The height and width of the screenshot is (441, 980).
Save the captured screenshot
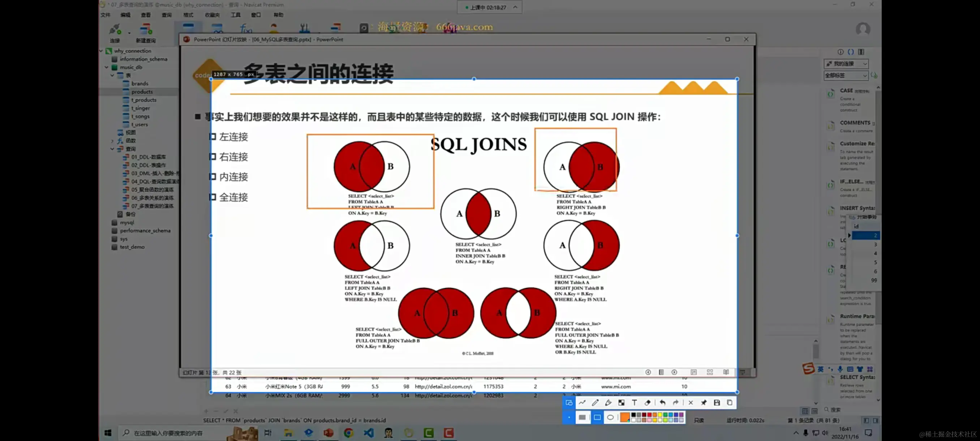click(x=716, y=403)
